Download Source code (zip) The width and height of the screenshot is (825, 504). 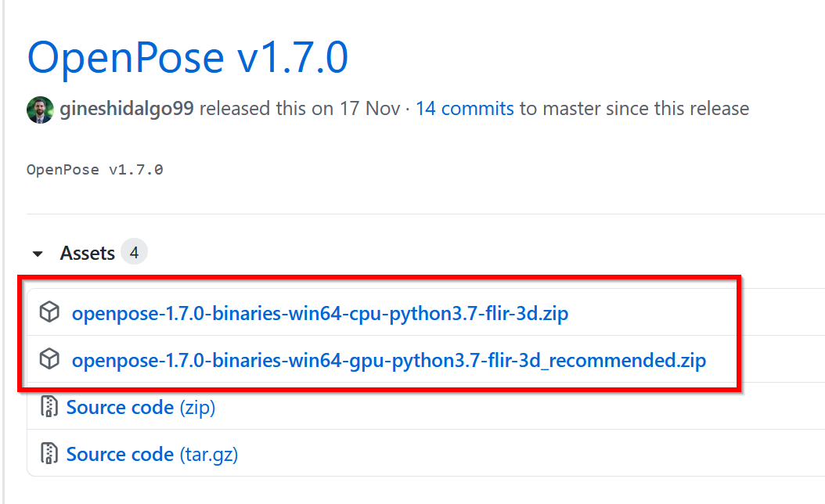point(140,408)
